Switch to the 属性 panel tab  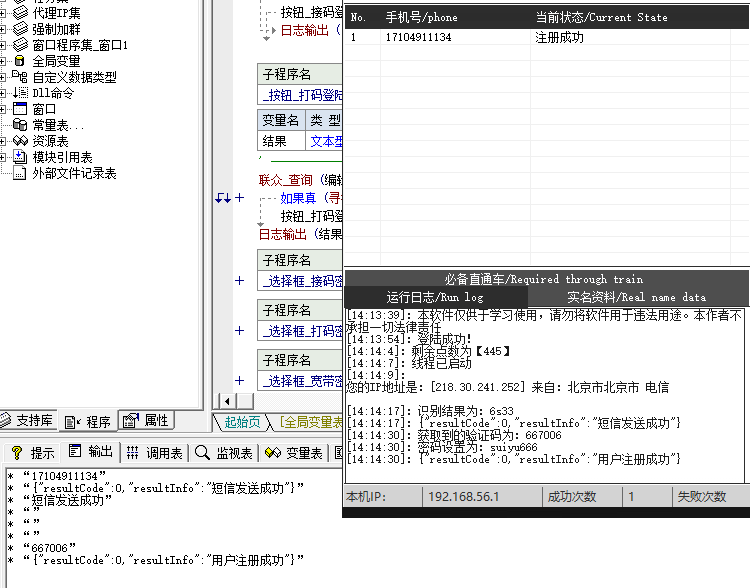click(145, 420)
